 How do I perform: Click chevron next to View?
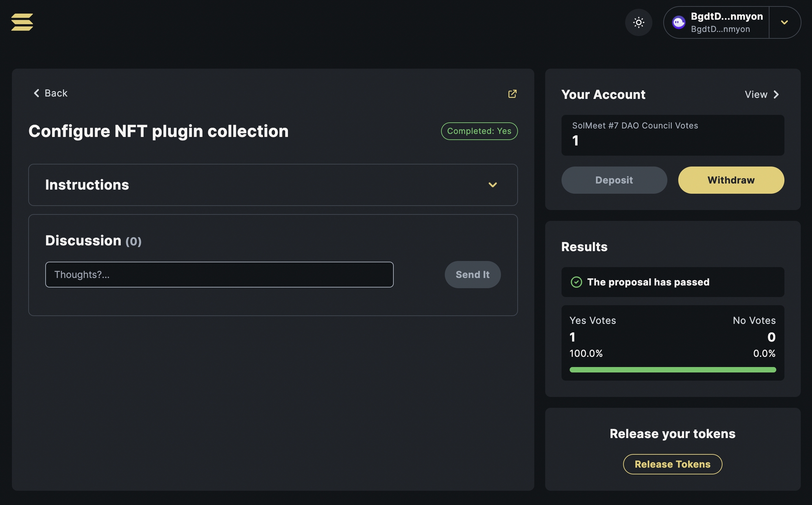click(776, 94)
